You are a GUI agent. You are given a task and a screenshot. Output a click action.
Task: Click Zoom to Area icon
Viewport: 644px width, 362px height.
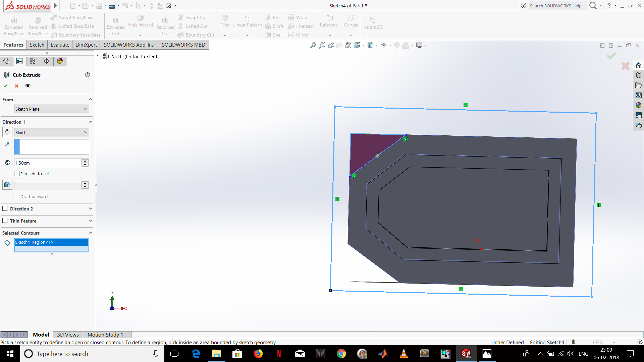click(322, 45)
